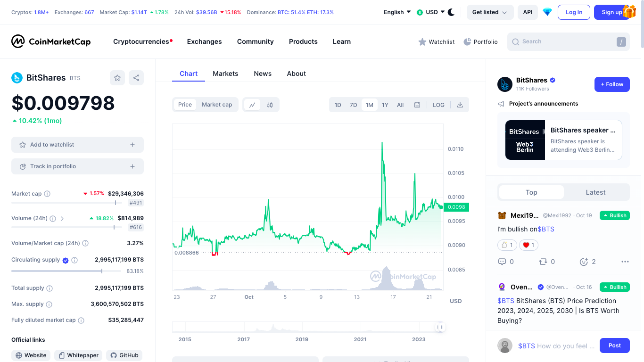
Task: Open Cryptocurrencies menu
Action: 143,41
